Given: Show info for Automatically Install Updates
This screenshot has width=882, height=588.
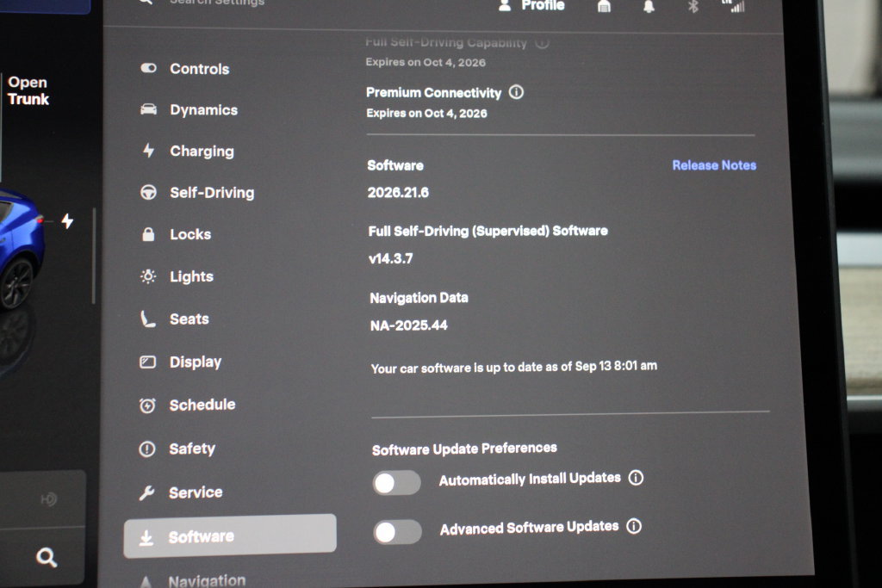Looking at the screenshot, I should tap(636, 477).
